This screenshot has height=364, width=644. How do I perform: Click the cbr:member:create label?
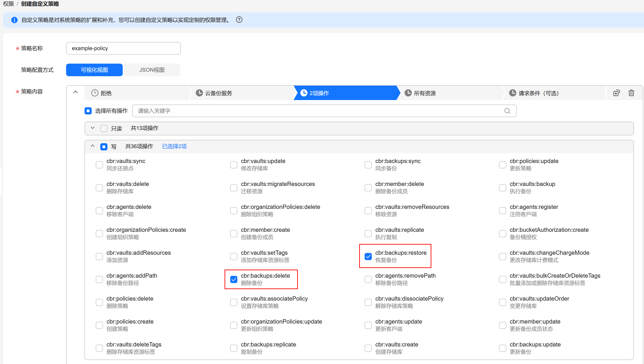(x=265, y=230)
